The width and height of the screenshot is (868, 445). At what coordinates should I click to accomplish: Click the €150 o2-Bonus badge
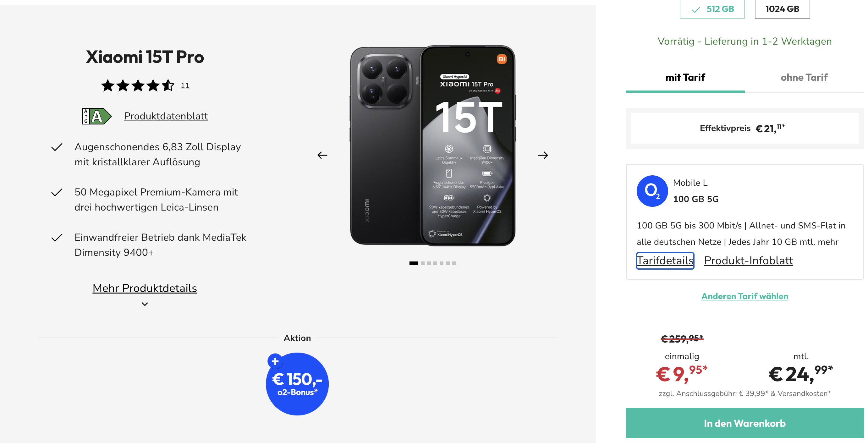click(297, 384)
